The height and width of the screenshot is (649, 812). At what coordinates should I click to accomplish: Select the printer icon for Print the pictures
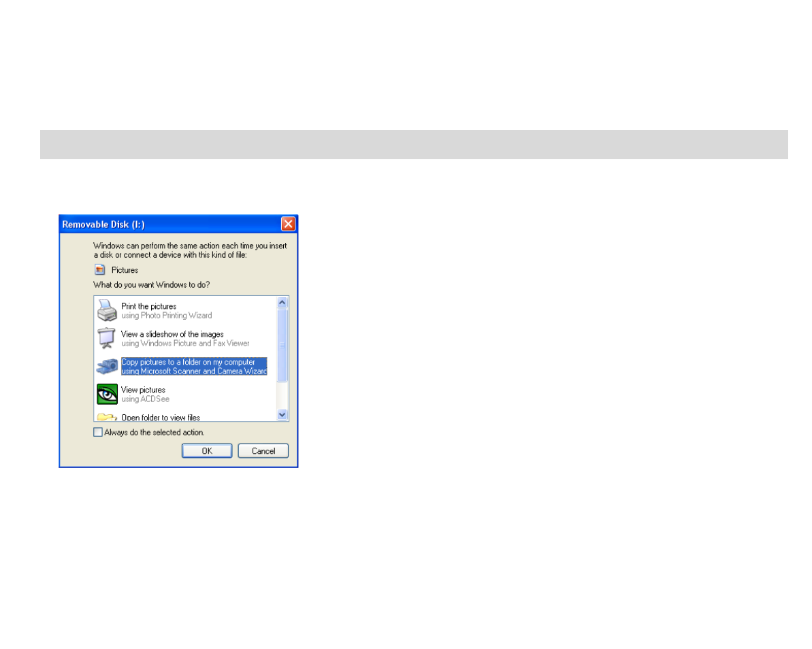click(107, 310)
